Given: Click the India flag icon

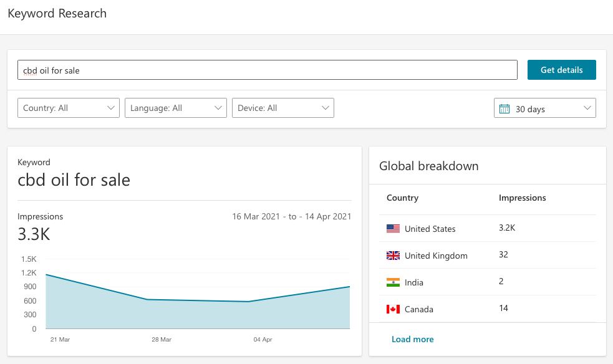Looking at the screenshot, I should pos(393,282).
